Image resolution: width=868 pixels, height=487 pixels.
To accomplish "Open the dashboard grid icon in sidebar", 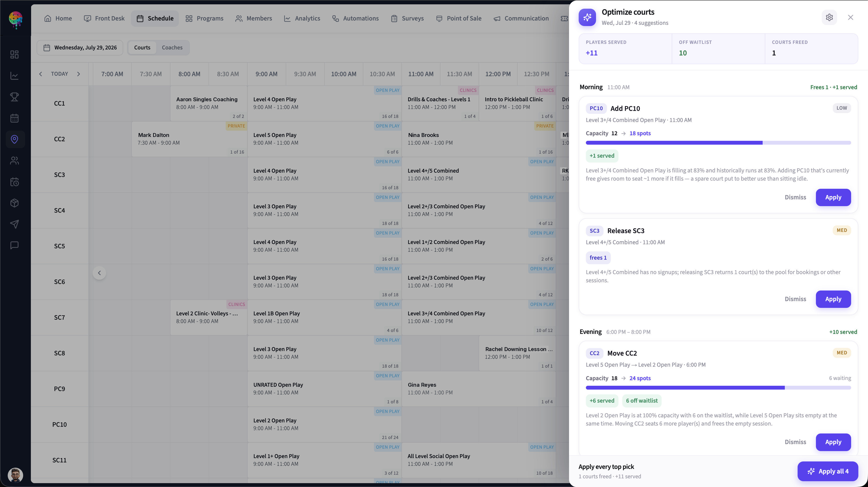I will click(14, 54).
